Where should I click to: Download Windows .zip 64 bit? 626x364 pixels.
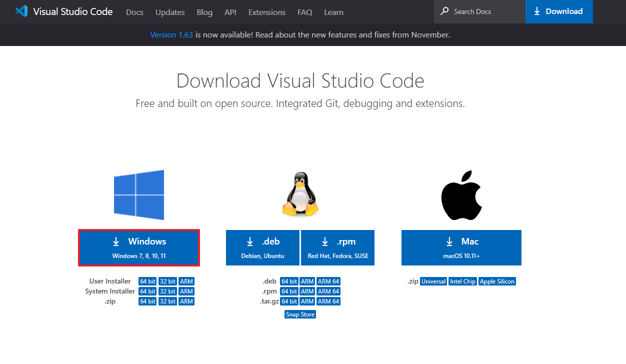point(147,301)
